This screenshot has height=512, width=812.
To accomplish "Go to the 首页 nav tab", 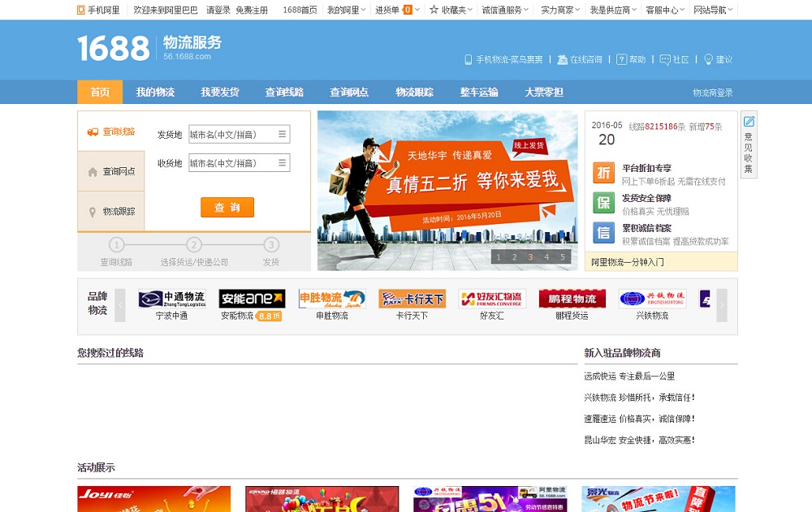I will tap(100, 93).
